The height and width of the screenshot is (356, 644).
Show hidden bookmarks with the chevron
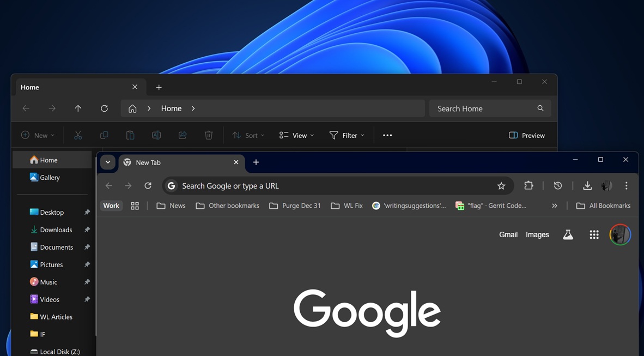[554, 206]
